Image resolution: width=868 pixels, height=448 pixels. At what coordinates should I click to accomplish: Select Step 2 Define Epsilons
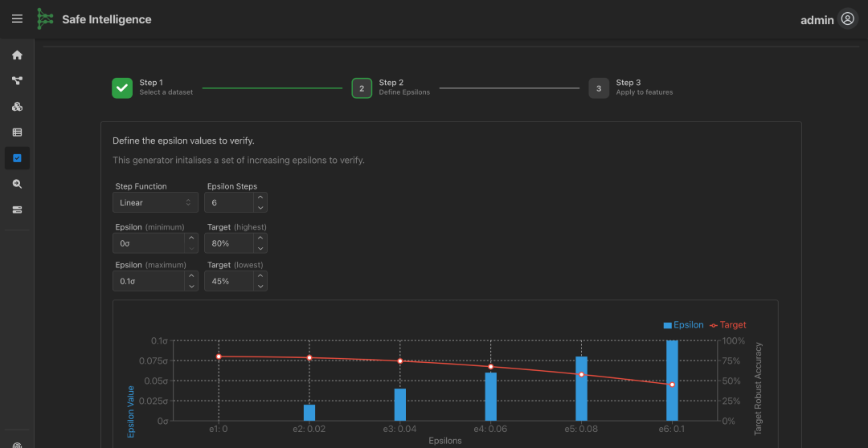(x=362, y=88)
